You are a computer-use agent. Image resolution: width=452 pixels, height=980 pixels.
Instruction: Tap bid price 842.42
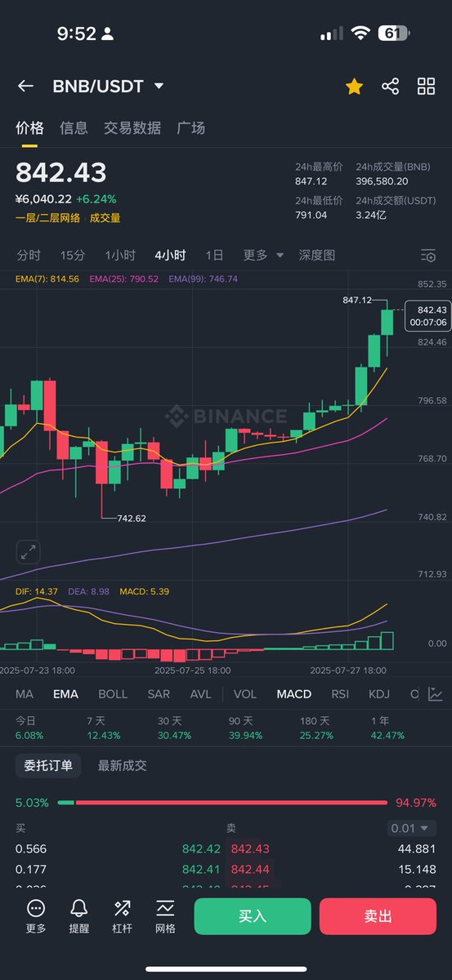[x=201, y=849]
